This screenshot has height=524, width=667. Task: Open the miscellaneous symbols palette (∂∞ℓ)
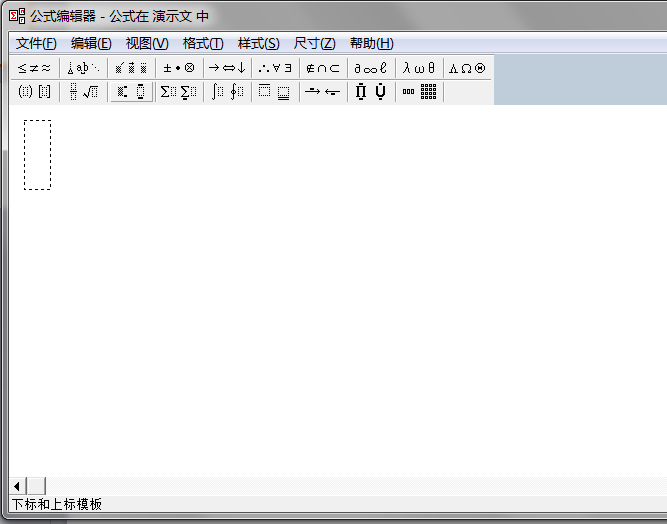click(371, 68)
